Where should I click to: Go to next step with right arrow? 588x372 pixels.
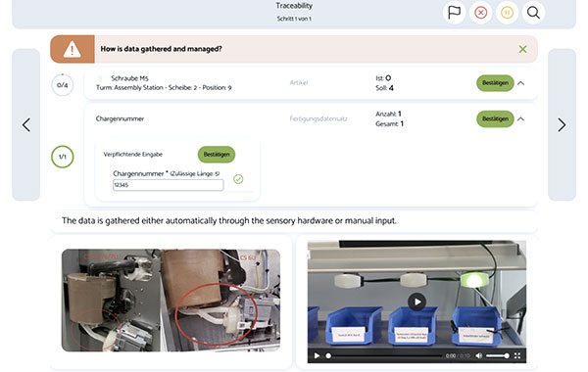tap(562, 124)
